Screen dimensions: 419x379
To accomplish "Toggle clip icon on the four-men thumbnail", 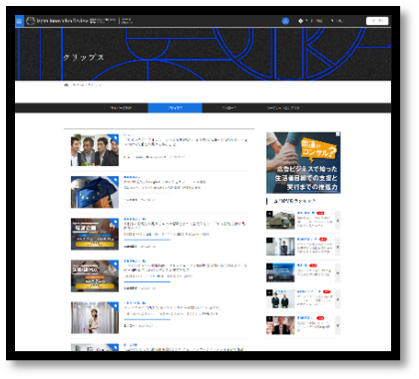I will [x=114, y=138].
